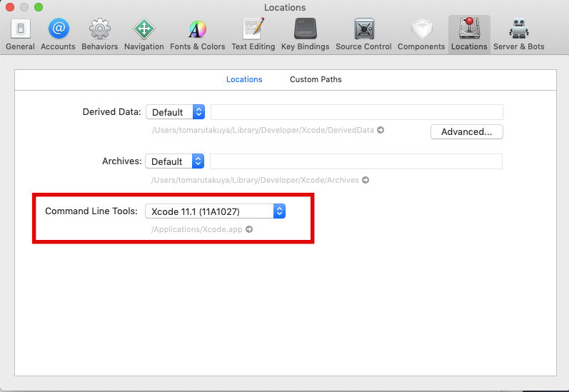
Task: Switch to the Locations sub-tab
Action: (244, 79)
